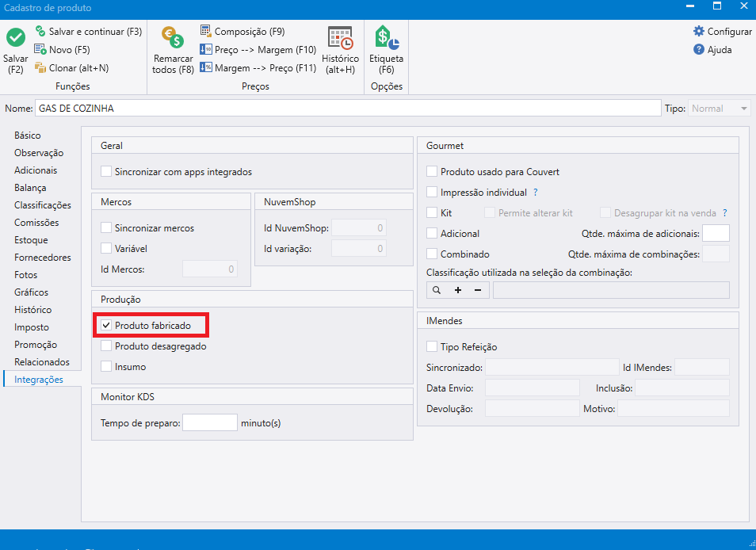Click the Devolução field
Screen dimensions: 756x550
pos(533,409)
